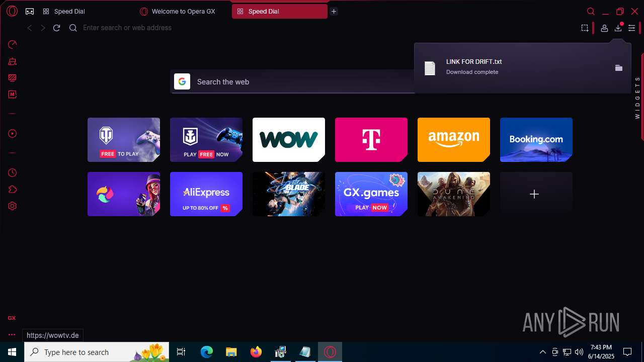
Task: Show LINK FOR DRIFT.txt in folder
Action: [x=619, y=68]
